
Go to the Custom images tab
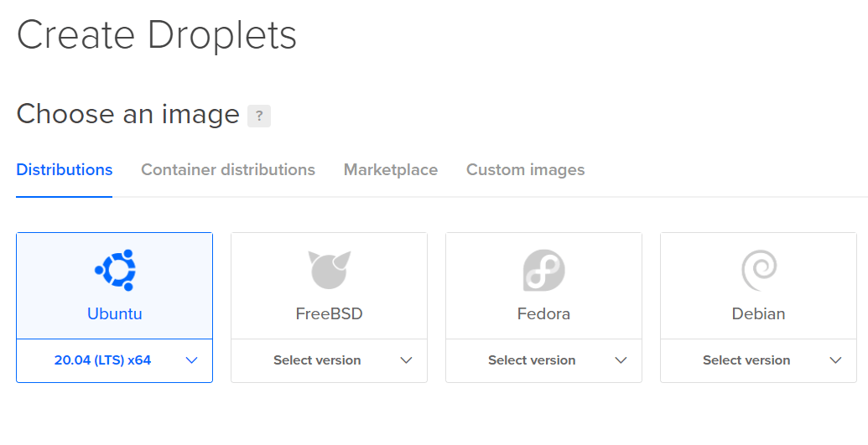[x=526, y=169]
